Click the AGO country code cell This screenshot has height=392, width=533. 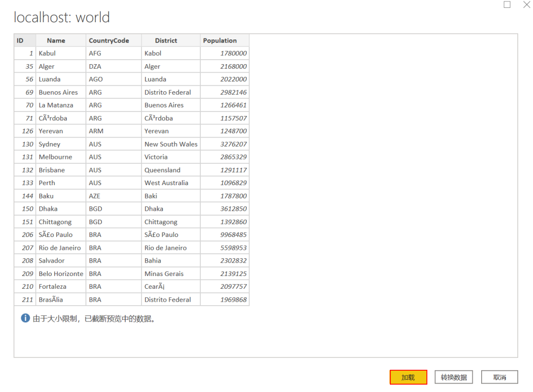[114, 79]
